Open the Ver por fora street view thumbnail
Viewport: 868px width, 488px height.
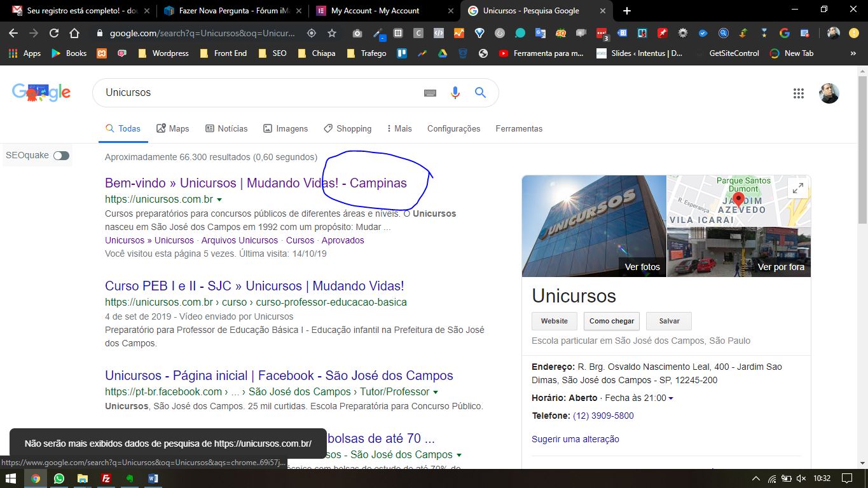(739, 252)
